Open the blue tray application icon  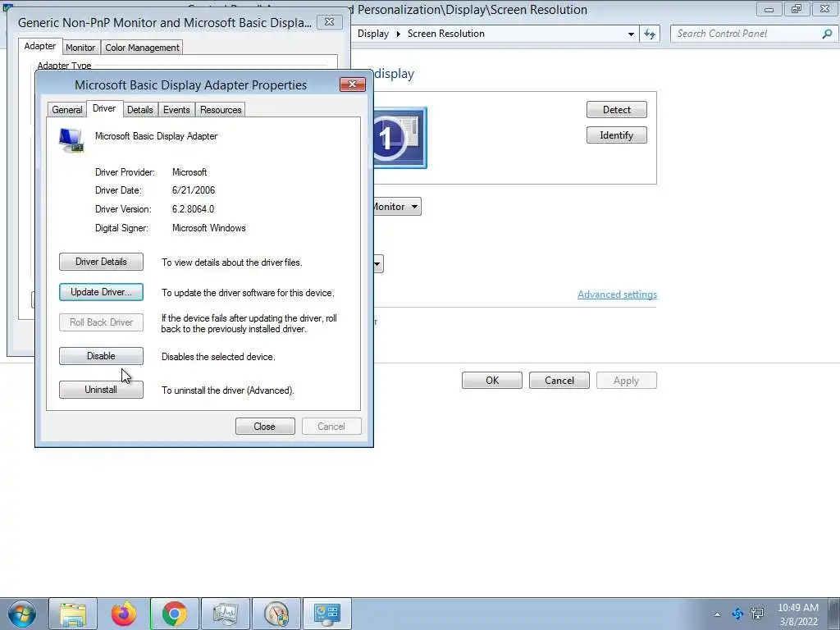(737, 614)
